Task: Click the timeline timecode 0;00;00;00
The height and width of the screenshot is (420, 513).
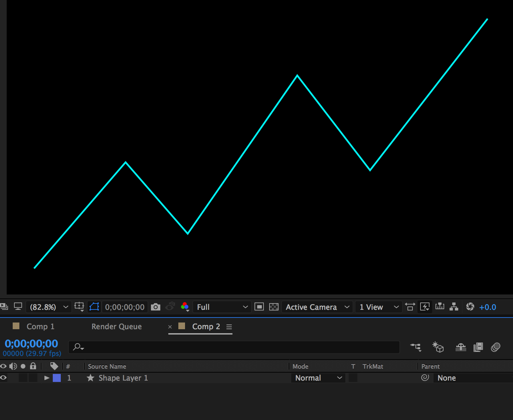Action: [31, 344]
